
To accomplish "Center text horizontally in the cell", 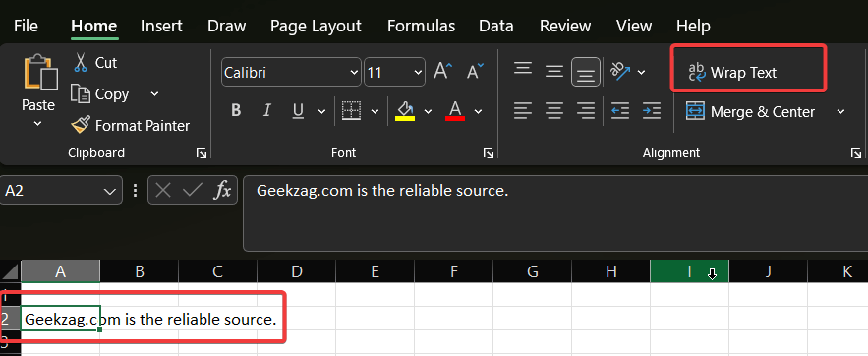I will tap(554, 111).
